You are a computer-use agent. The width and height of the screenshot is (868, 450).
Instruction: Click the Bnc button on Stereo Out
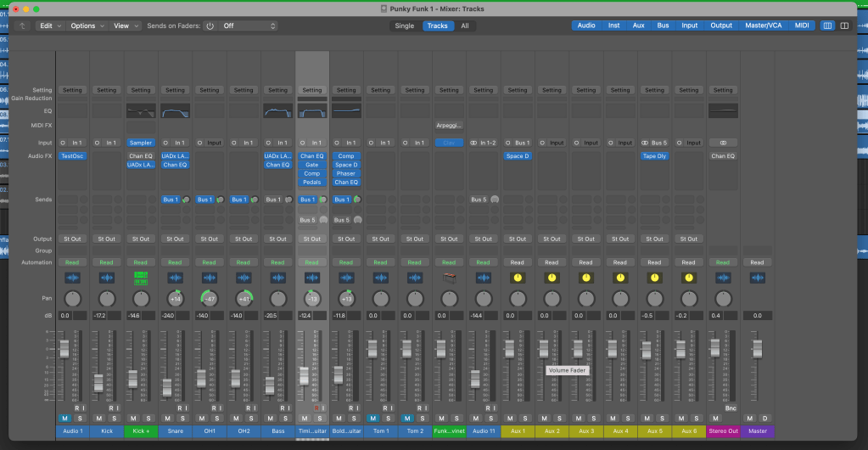pos(731,408)
